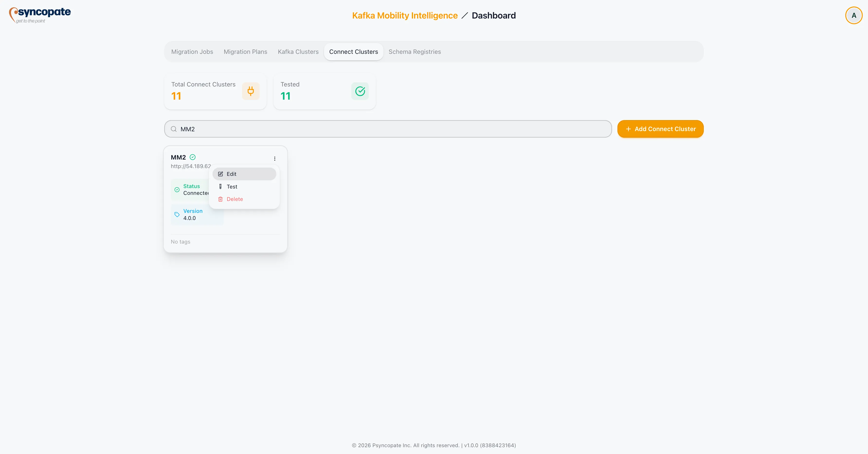
Task: Click the Connected status check icon
Action: pos(177,189)
